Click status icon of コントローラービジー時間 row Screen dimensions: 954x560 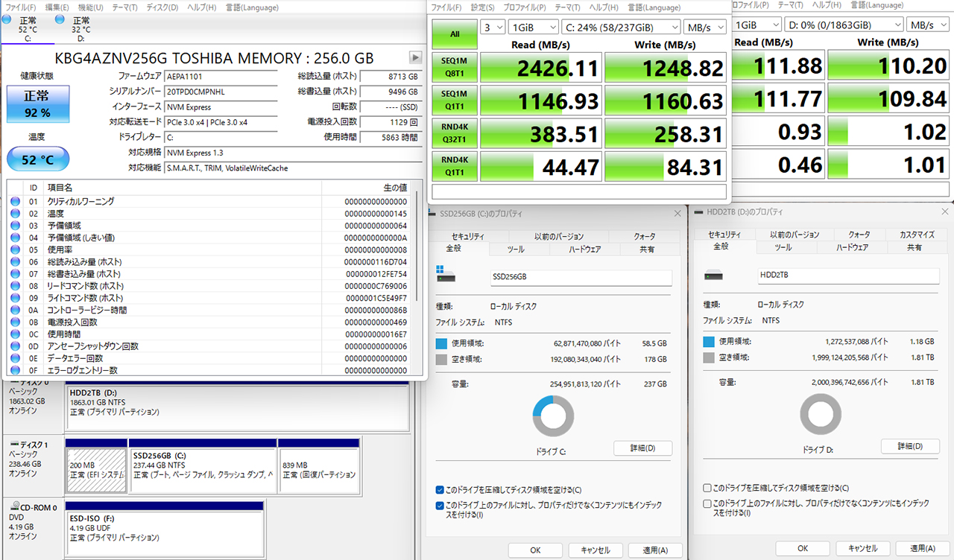coord(16,310)
